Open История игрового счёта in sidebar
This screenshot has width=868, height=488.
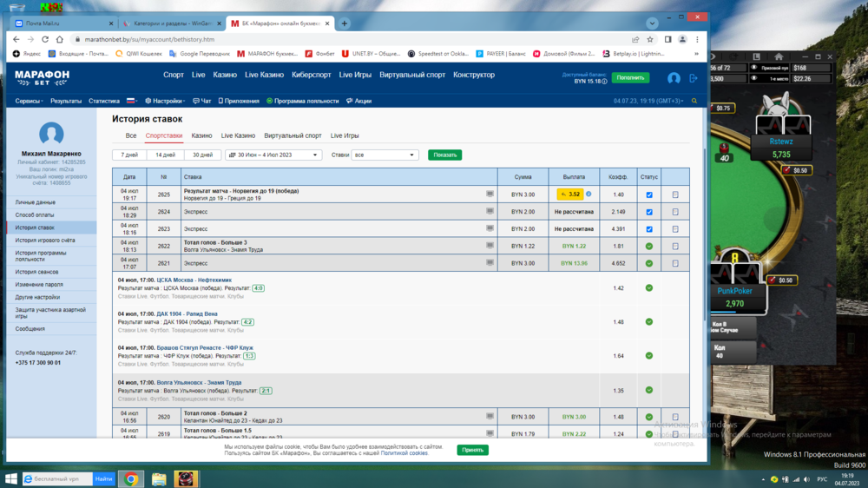[x=45, y=241]
